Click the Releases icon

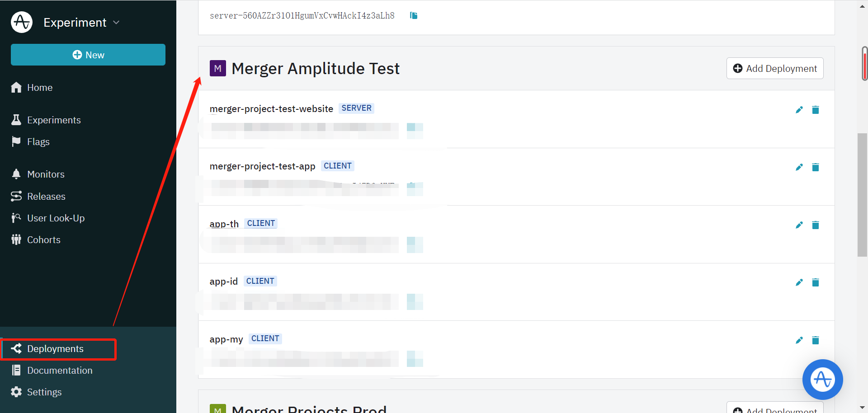pos(16,196)
